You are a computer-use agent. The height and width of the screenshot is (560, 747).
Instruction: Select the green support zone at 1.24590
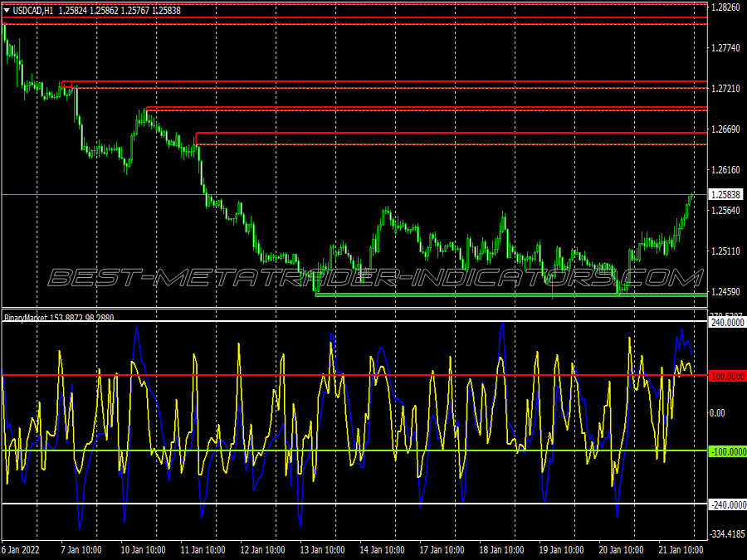511,295
